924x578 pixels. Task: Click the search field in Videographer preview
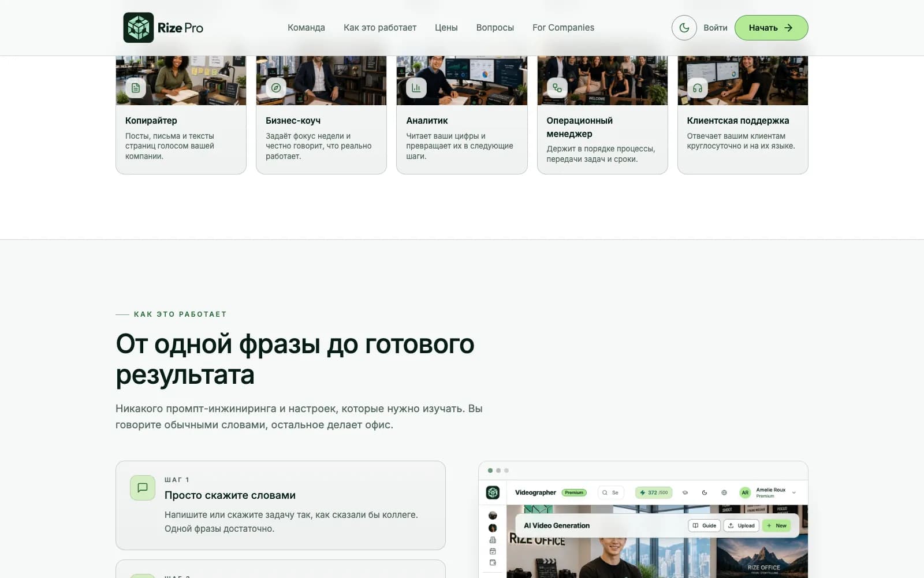point(610,492)
